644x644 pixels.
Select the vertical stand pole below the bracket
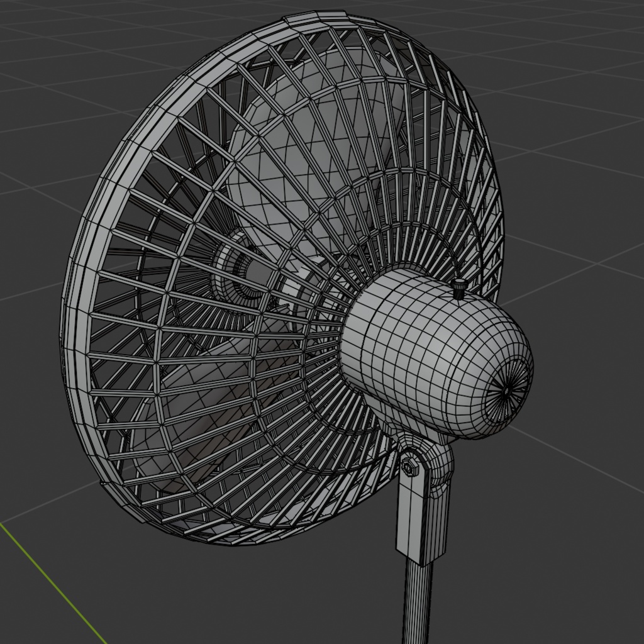click(418, 599)
